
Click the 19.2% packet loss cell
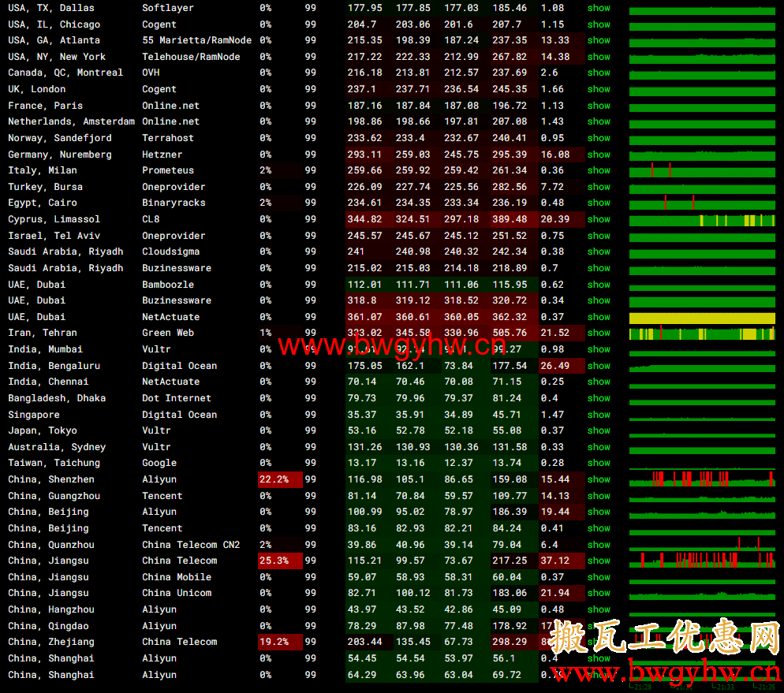coord(280,642)
